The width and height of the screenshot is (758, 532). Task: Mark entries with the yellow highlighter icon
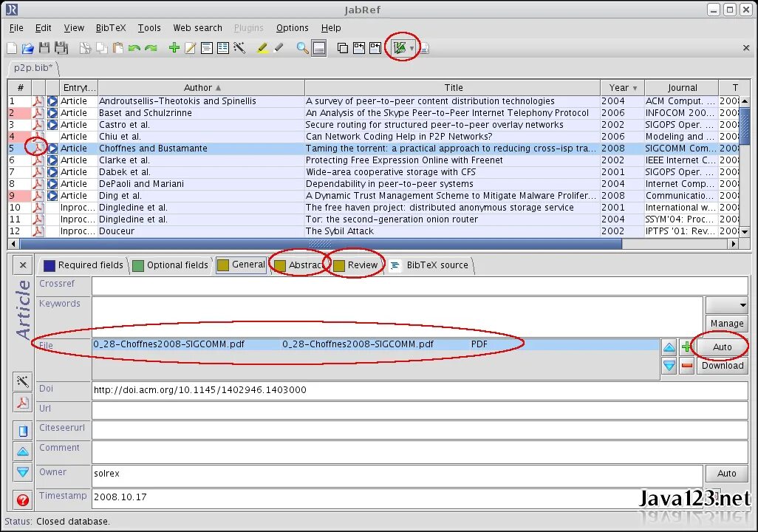[262, 48]
